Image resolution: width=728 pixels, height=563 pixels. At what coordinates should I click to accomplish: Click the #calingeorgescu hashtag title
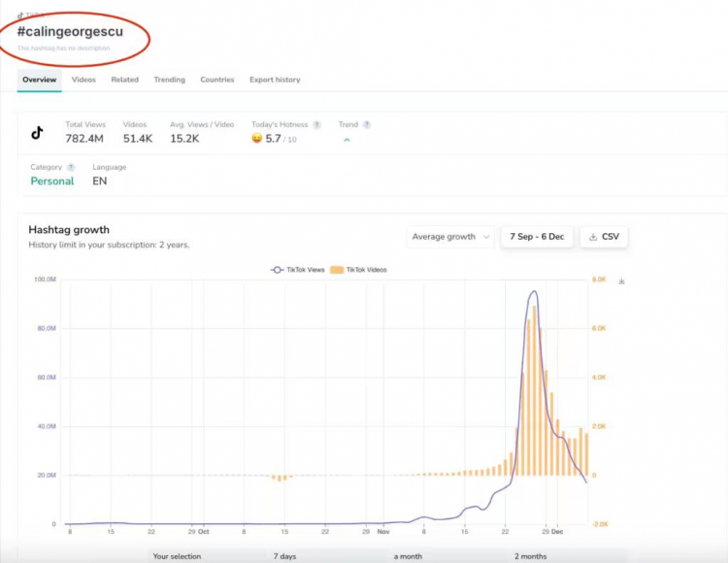(70, 32)
